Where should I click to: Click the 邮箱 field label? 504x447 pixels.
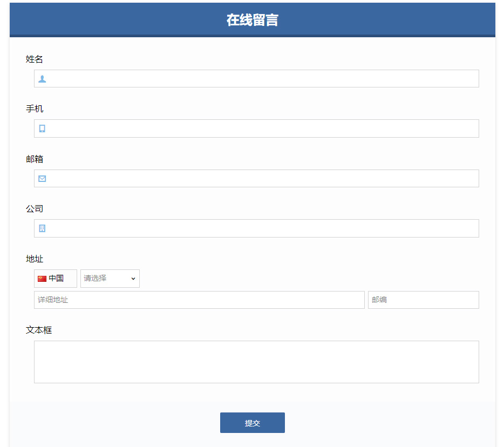(x=35, y=159)
